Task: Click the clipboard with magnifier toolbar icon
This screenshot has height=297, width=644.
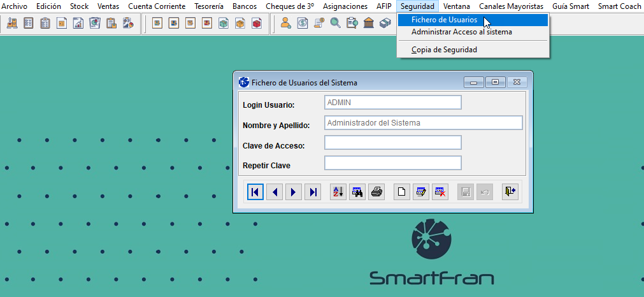Action: point(352,24)
